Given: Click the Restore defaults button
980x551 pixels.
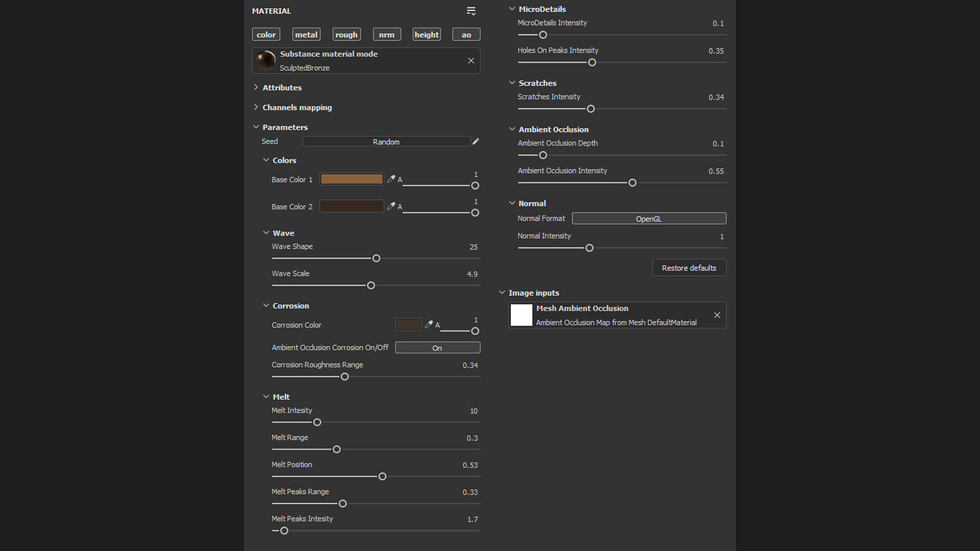Looking at the screenshot, I should [689, 268].
